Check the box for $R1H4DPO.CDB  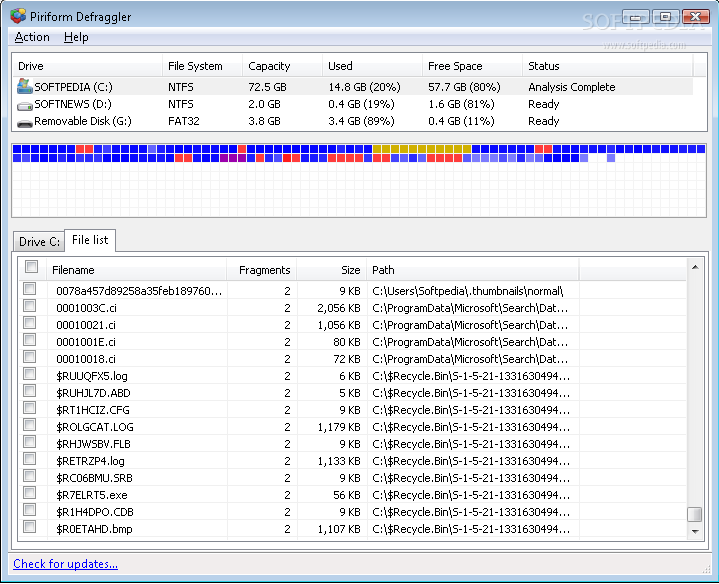click(30, 509)
